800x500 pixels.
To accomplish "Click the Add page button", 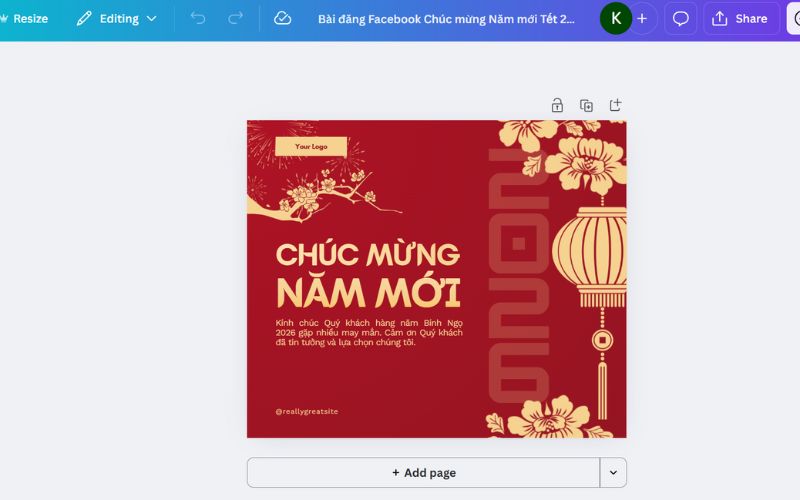I will point(423,472).
